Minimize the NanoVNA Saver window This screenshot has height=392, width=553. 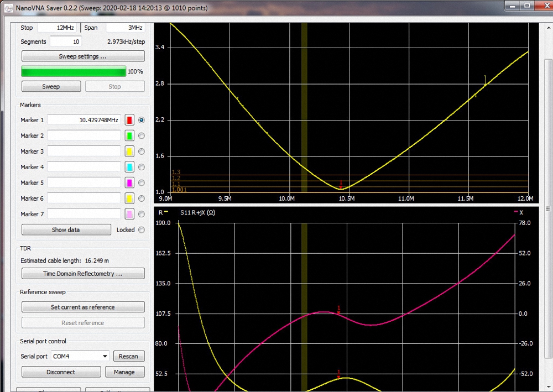(x=513, y=6)
